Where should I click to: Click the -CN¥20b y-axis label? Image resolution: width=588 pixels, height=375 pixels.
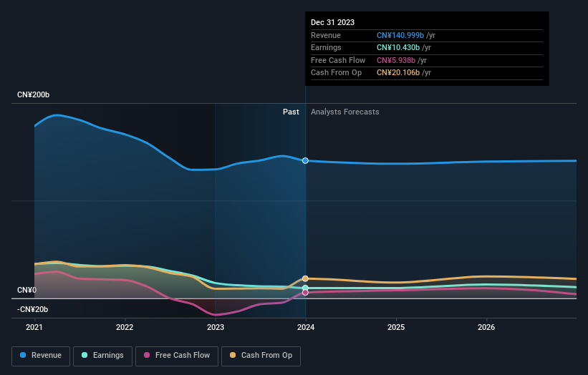[33, 309]
